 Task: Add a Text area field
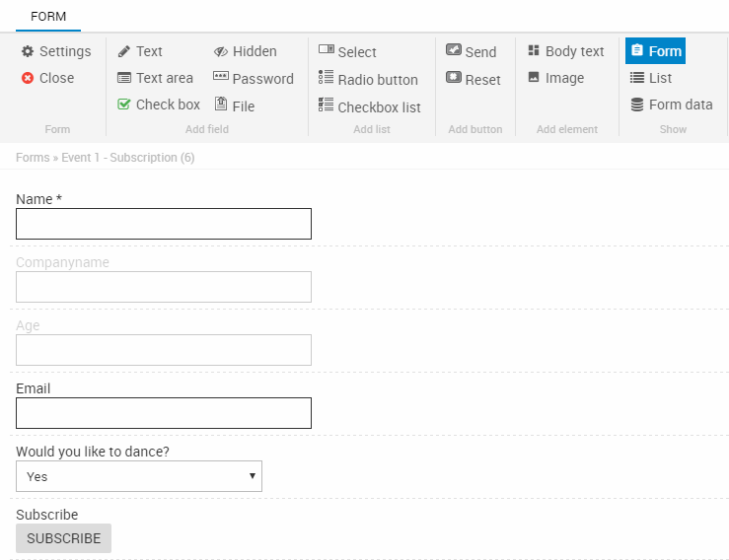pos(155,78)
